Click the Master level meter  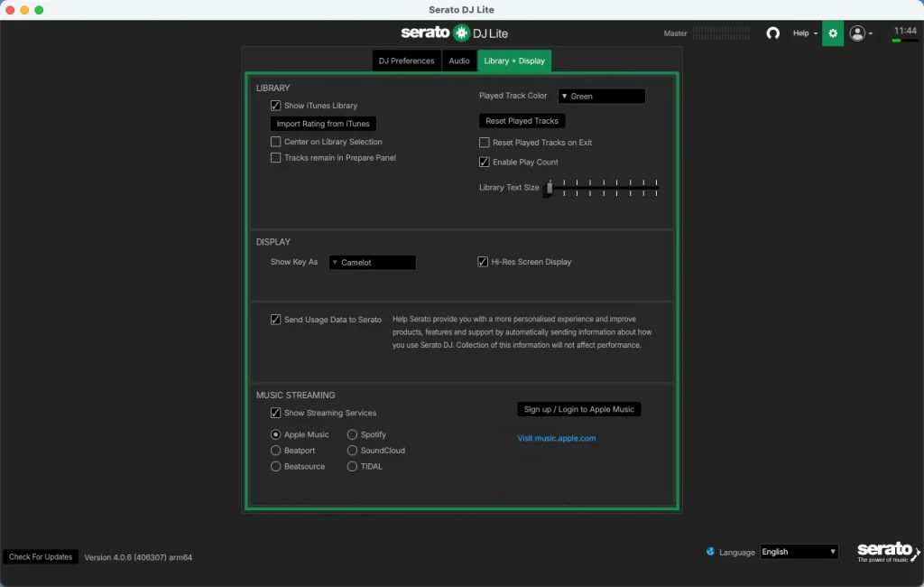click(x=722, y=33)
